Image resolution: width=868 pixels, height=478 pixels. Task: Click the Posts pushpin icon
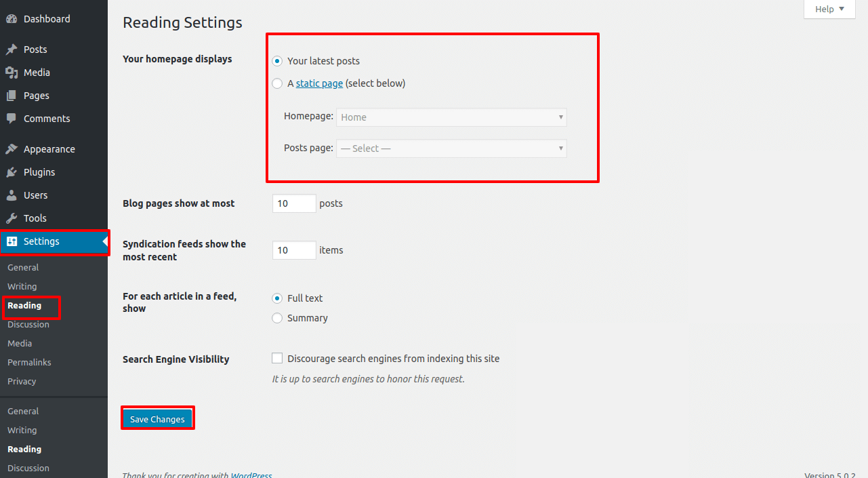pyautogui.click(x=12, y=49)
